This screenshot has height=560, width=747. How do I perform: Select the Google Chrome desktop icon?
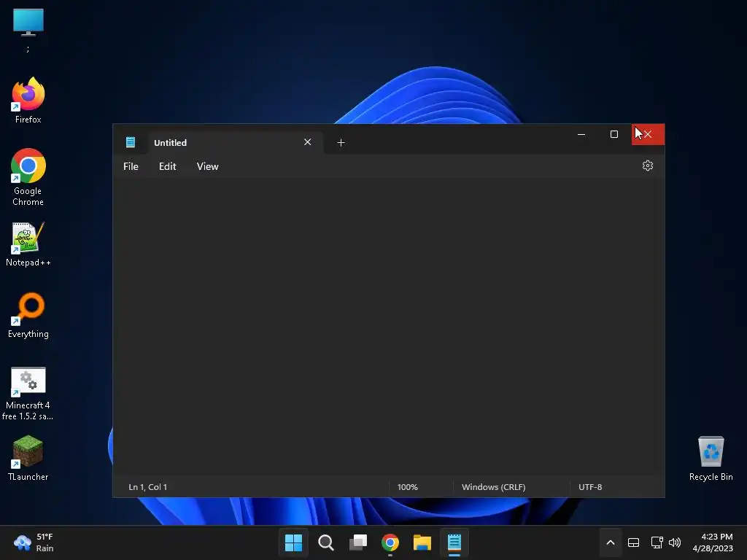(x=28, y=177)
